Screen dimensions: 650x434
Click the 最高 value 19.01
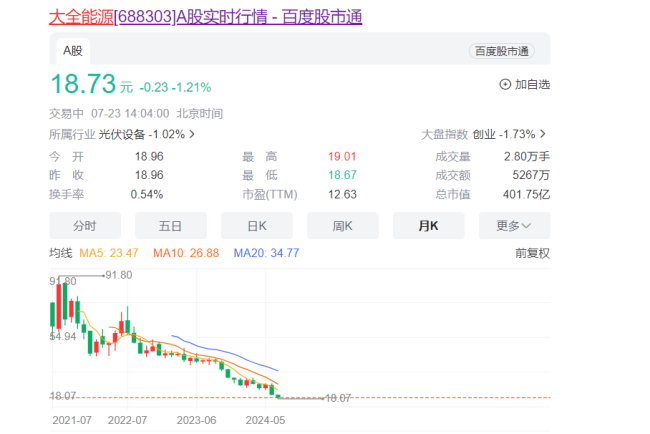pos(342,157)
